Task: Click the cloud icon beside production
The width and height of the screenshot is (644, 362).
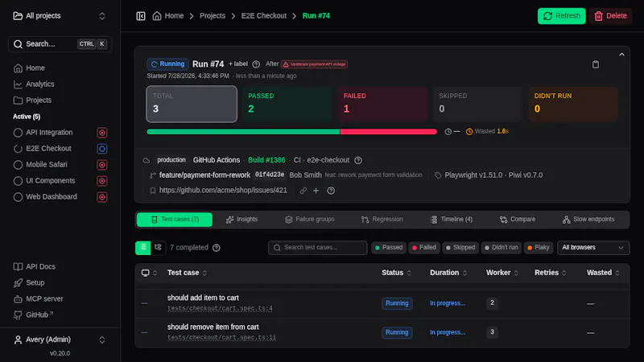Action: 147,160
